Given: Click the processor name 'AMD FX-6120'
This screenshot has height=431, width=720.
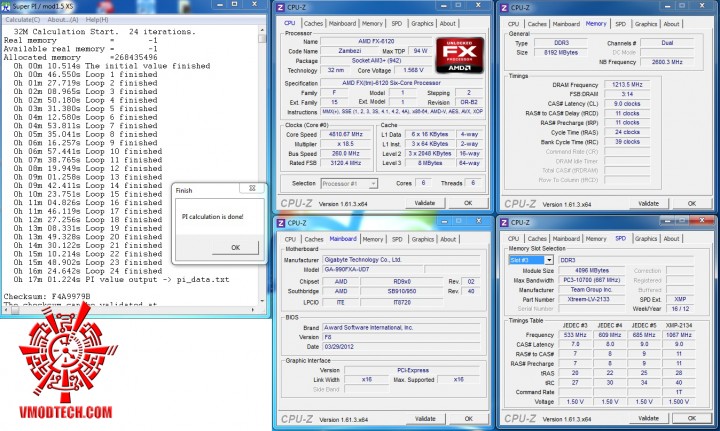Looking at the screenshot, I should click(x=376, y=41).
